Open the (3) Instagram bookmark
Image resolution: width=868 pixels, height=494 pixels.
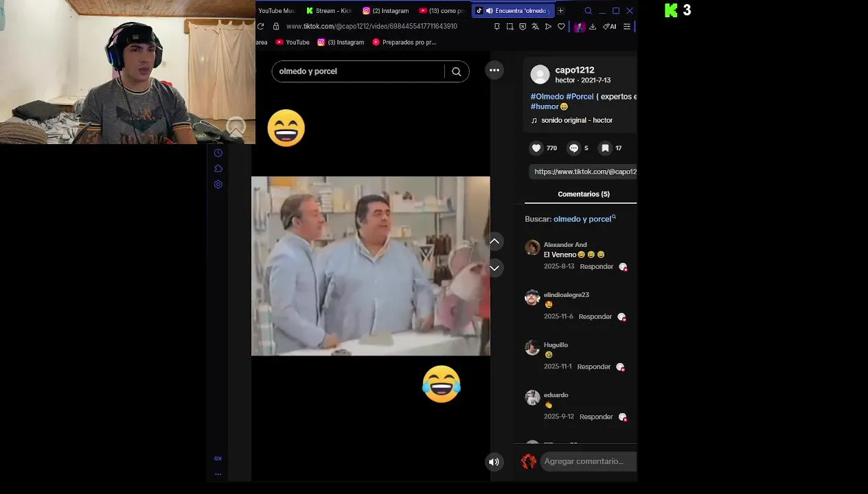(341, 43)
